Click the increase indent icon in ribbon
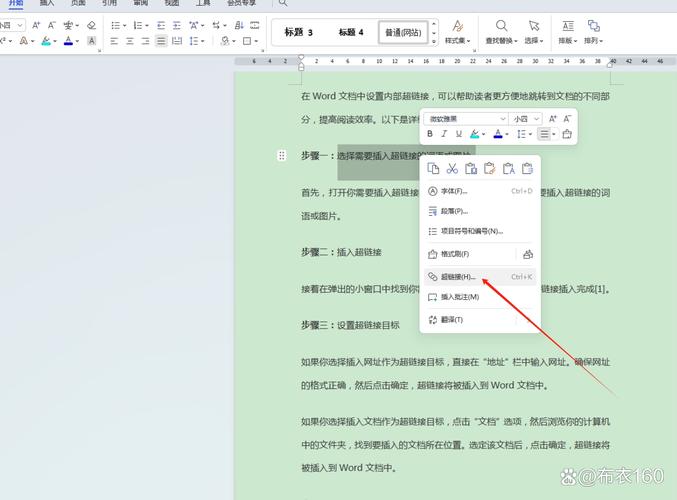The height and width of the screenshot is (500, 677). [x=177, y=25]
